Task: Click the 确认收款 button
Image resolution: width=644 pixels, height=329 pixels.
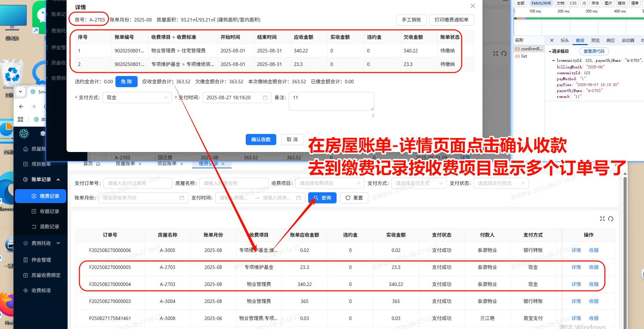Action: point(261,140)
